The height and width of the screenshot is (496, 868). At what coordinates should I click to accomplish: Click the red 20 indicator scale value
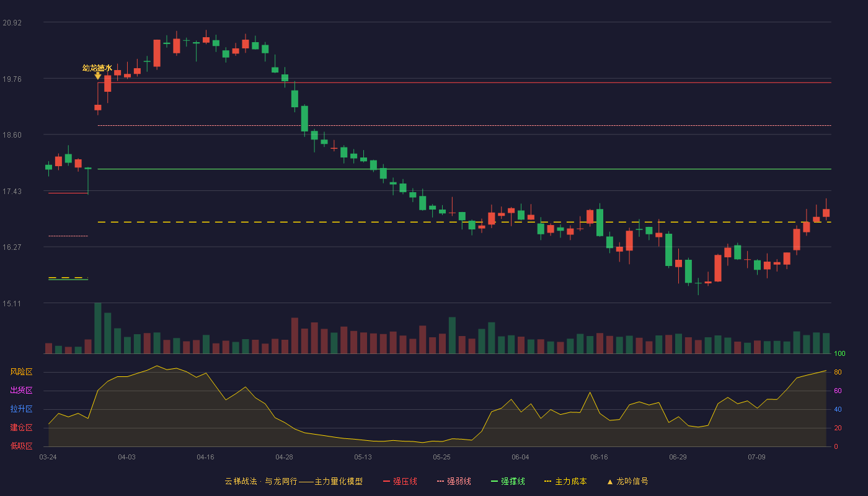(x=838, y=428)
